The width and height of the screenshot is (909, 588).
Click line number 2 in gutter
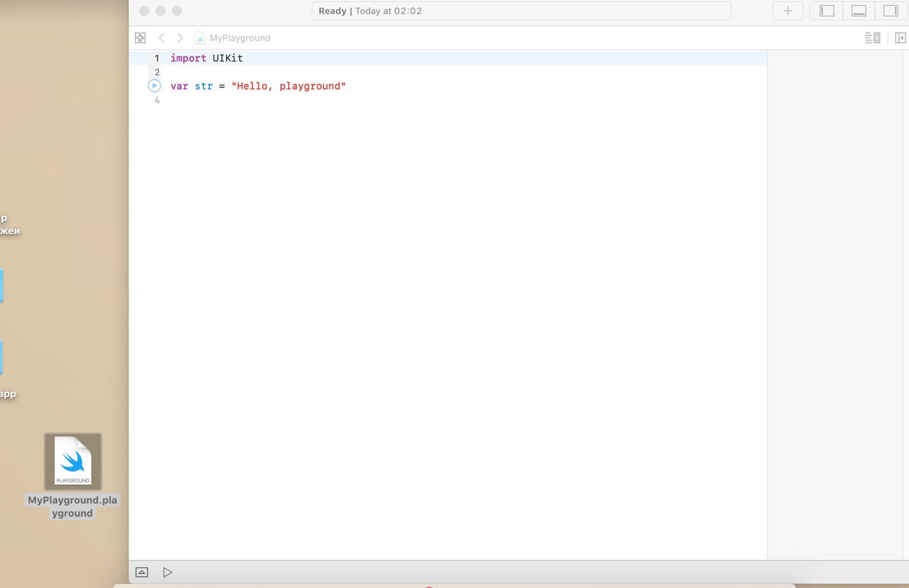[x=157, y=72]
